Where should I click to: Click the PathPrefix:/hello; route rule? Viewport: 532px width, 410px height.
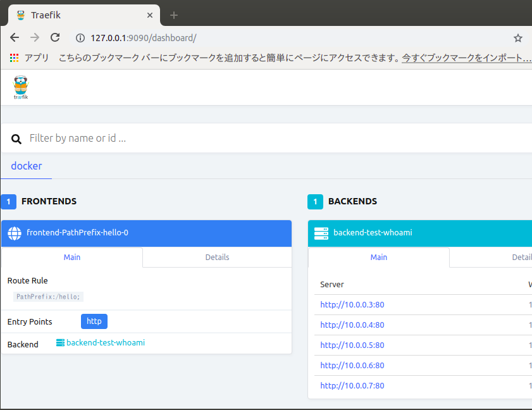coord(48,297)
